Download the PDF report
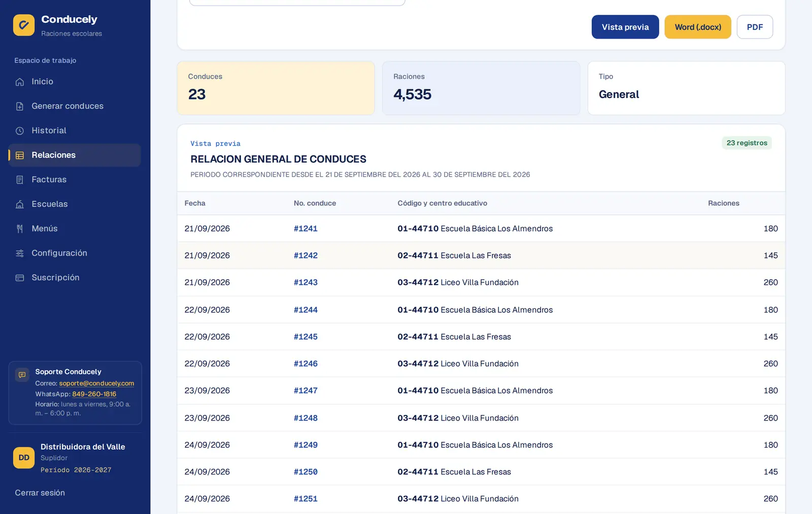 (755, 27)
